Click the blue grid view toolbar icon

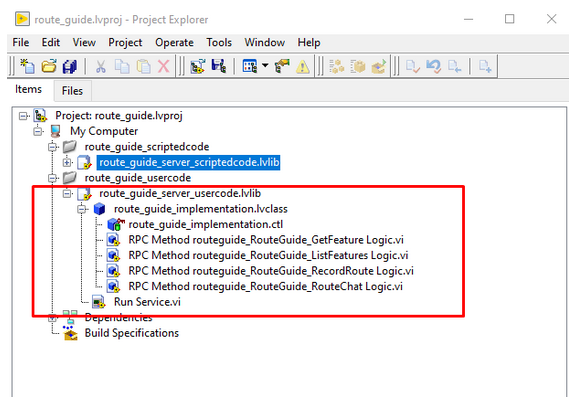[250, 66]
